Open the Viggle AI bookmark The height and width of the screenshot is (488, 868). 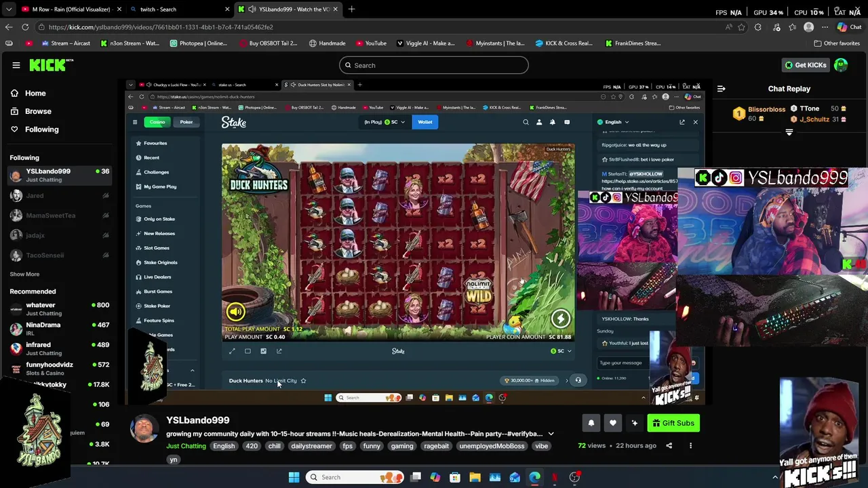[425, 43]
